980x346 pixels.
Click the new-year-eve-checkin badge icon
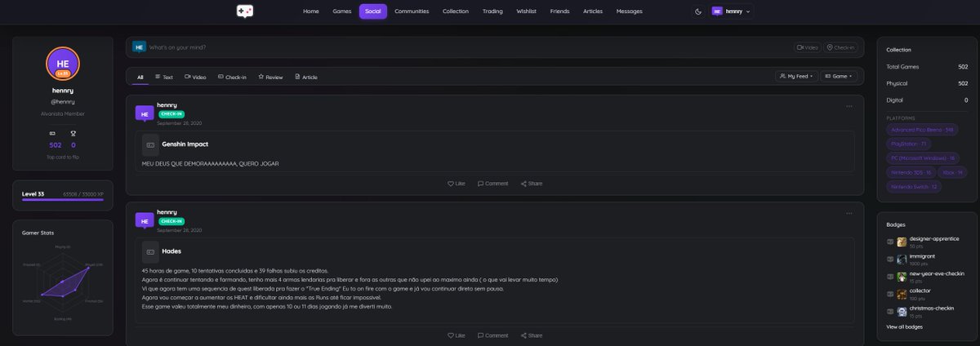tap(902, 277)
